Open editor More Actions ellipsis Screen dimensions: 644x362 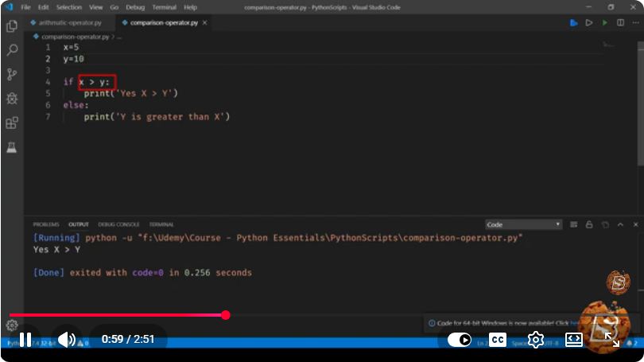[635, 23]
